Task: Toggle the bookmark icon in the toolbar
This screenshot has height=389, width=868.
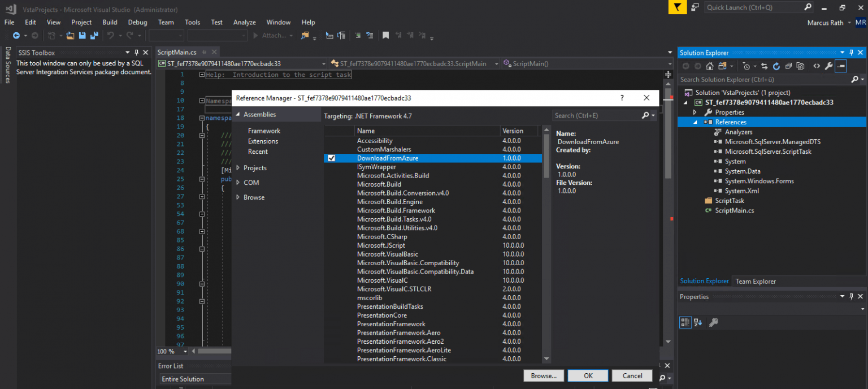Action: click(x=385, y=36)
